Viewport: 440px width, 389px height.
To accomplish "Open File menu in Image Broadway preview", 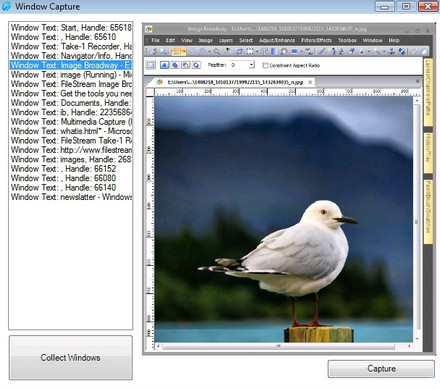I will (x=155, y=40).
